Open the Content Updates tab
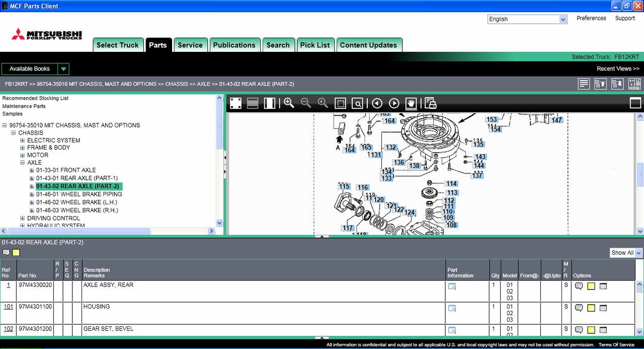 click(369, 45)
